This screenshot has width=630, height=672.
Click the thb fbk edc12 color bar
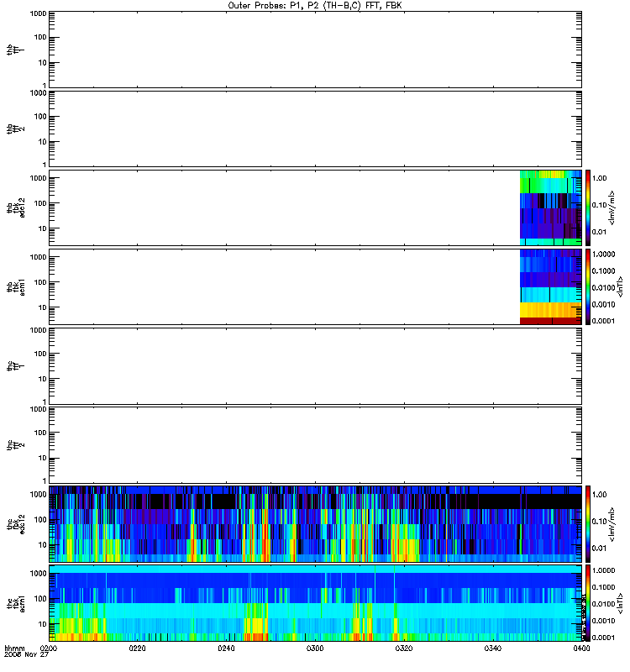(x=588, y=207)
